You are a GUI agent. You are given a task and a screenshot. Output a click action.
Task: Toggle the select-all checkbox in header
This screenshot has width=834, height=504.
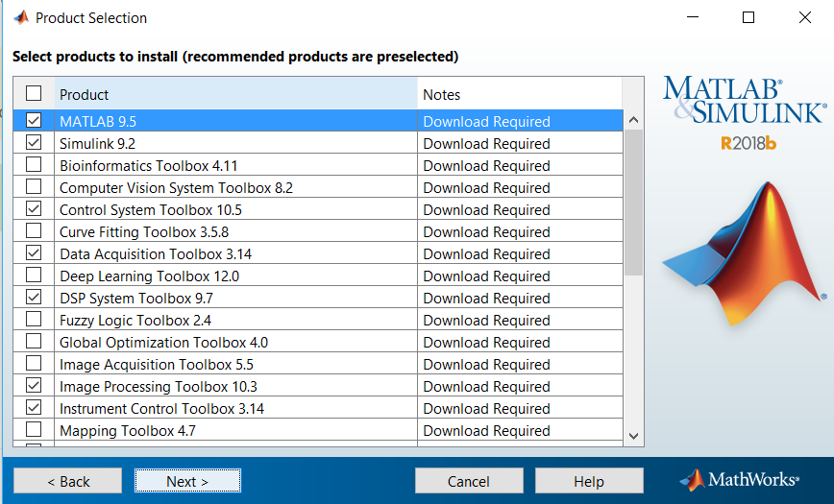[x=34, y=94]
